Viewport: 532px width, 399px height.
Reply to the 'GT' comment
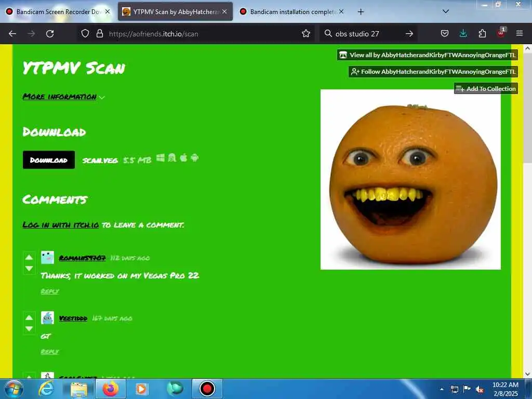[x=50, y=352]
